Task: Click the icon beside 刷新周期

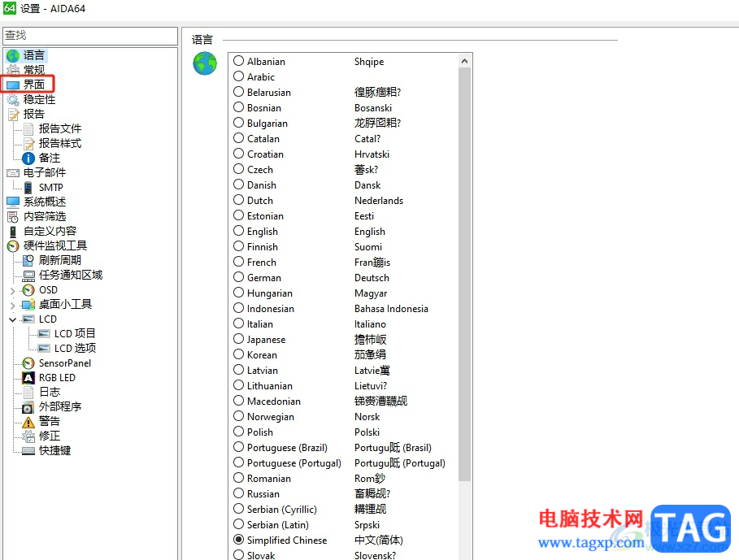Action: [x=28, y=260]
